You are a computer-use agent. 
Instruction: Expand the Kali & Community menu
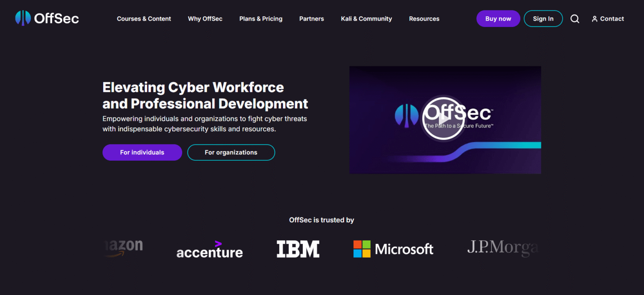click(366, 18)
